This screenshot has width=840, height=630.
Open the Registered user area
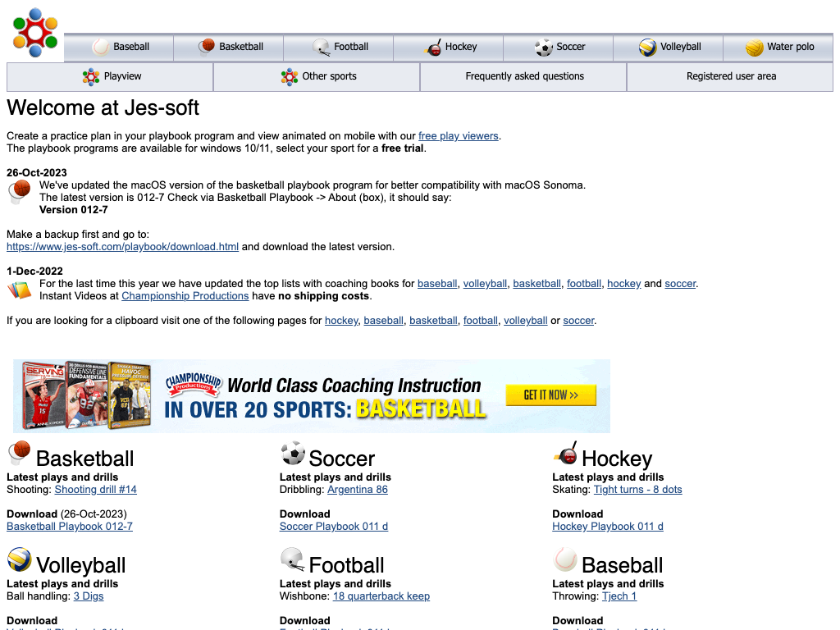pos(730,76)
